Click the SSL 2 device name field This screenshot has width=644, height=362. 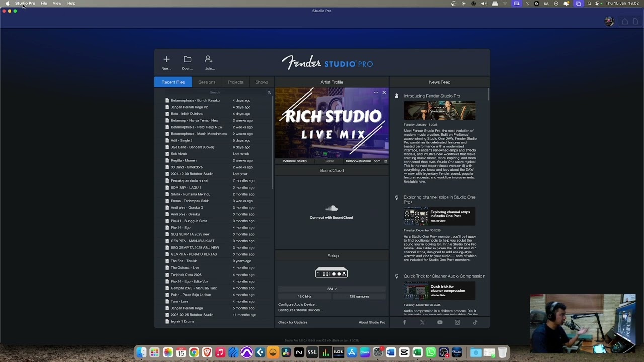(x=332, y=289)
